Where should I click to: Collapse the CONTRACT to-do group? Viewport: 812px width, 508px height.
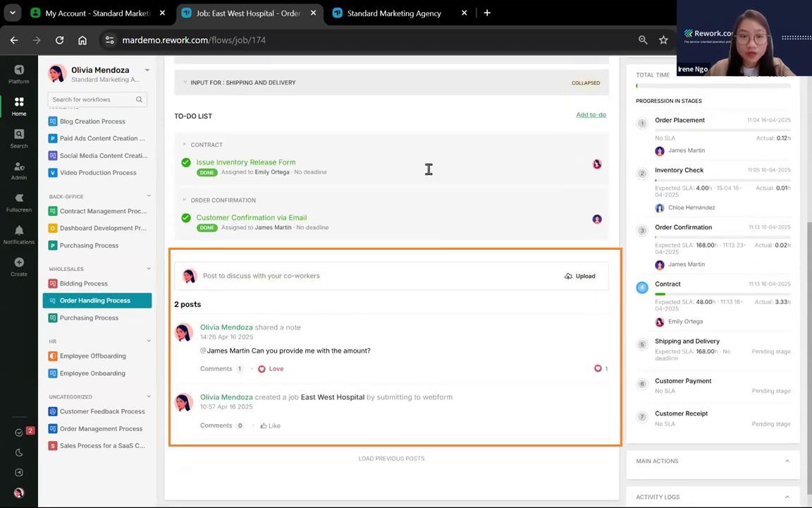coord(185,144)
